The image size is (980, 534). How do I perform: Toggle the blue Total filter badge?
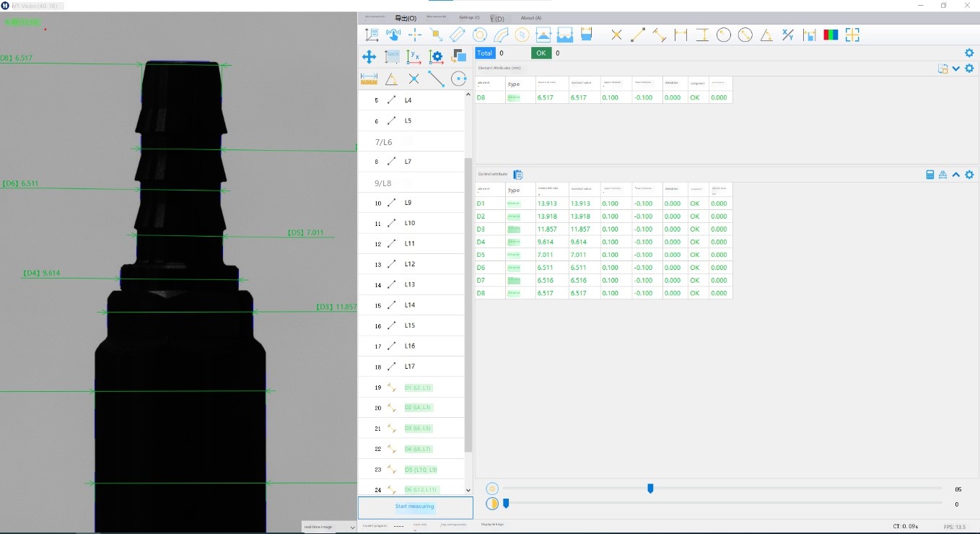485,53
